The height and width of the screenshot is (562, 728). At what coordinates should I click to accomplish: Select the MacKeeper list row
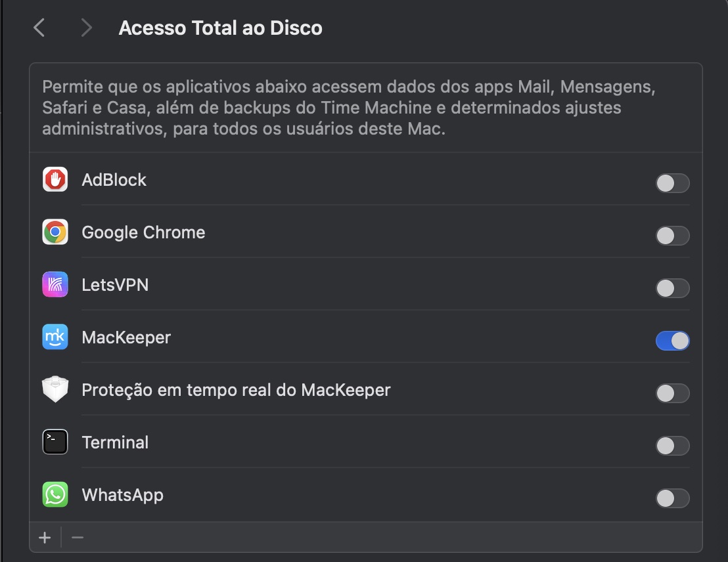point(329,337)
